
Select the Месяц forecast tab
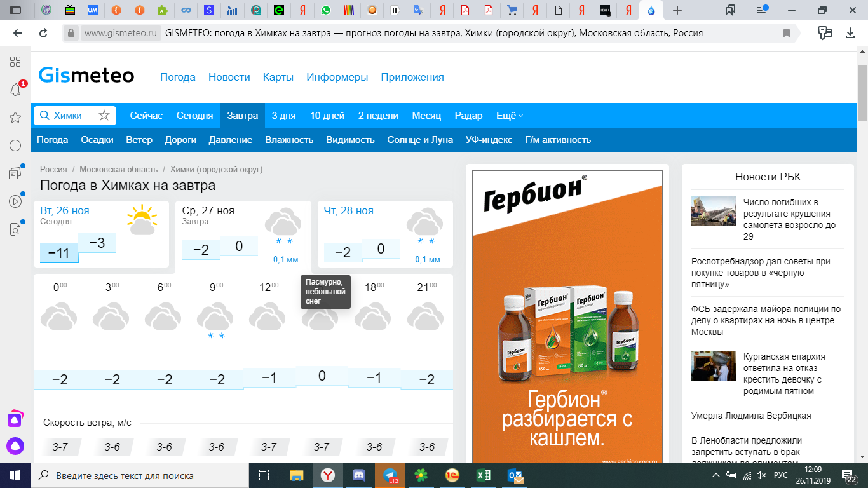426,116
